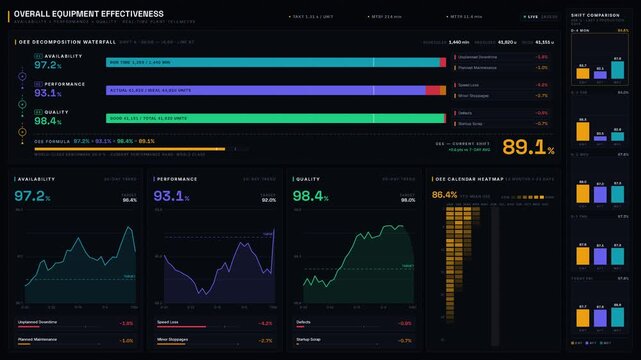Select Planned Maintenance in waterfall loss list
The width and height of the screenshot is (641, 360).
[x=502, y=68]
